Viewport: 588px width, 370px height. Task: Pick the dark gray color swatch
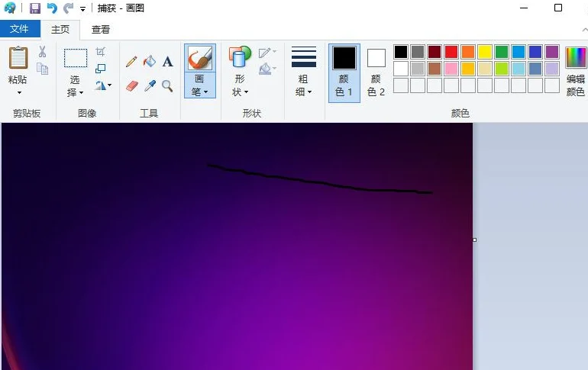pyautogui.click(x=418, y=52)
